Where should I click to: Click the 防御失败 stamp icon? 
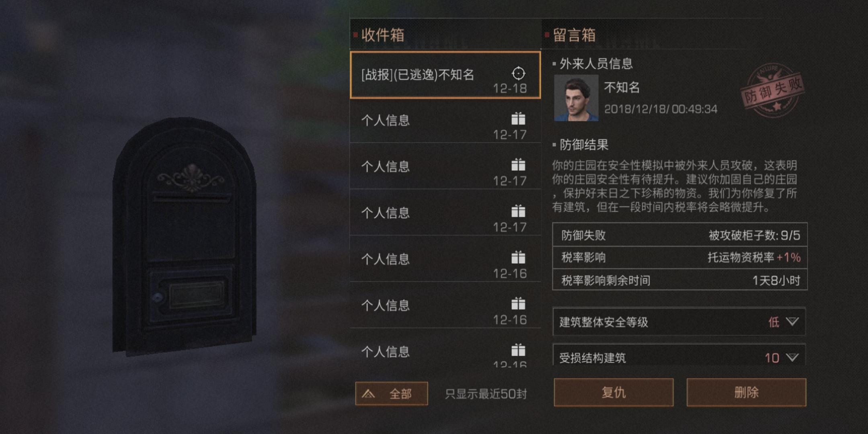point(772,91)
